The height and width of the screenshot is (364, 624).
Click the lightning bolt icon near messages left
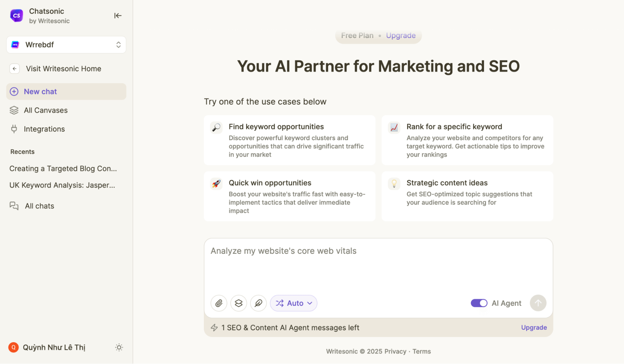(x=214, y=328)
